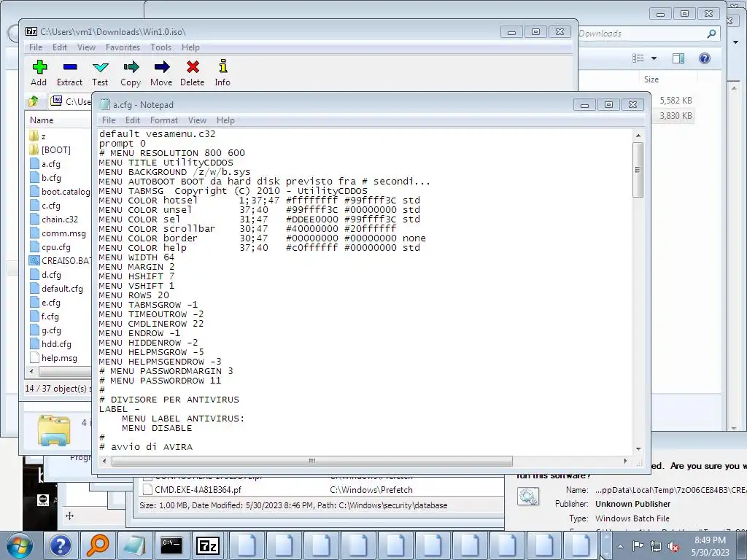Image resolution: width=747 pixels, height=560 pixels.
Task: Click the Size column header in Explorer
Action: [x=651, y=79]
